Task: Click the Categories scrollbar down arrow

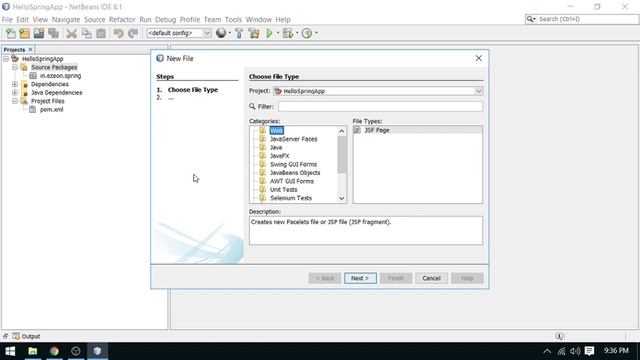Action: tap(342, 198)
